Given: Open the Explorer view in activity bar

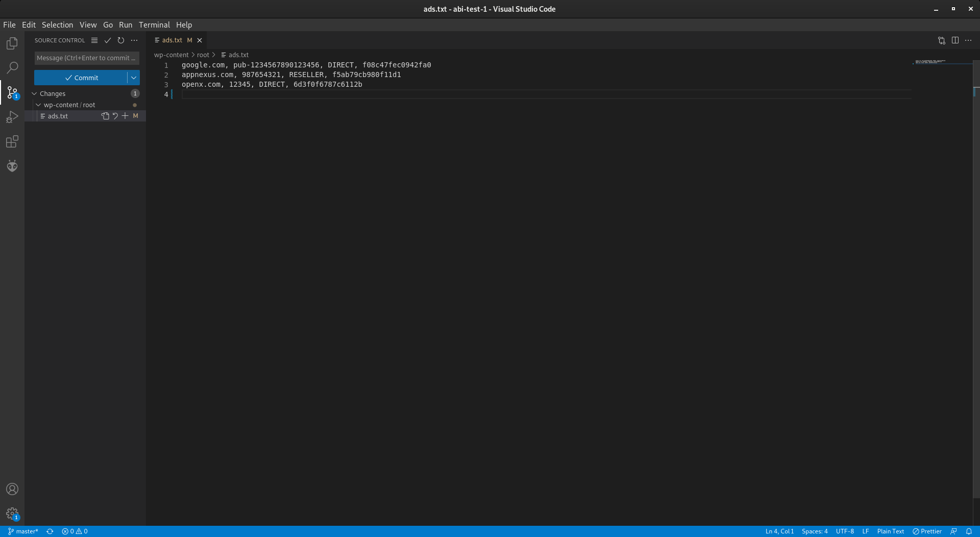Looking at the screenshot, I should click(12, 43).
